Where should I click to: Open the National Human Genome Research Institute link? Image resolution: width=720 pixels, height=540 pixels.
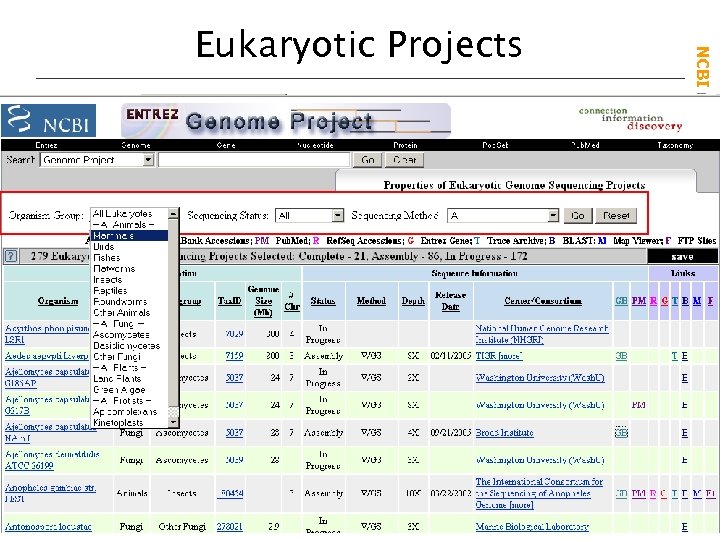click(x=542, y=334)
